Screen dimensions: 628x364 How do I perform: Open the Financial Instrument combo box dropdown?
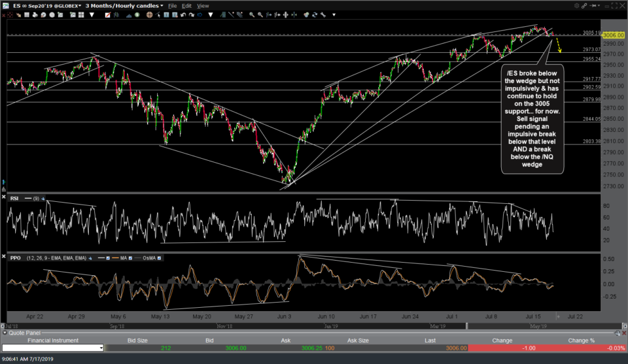[101, 348]
